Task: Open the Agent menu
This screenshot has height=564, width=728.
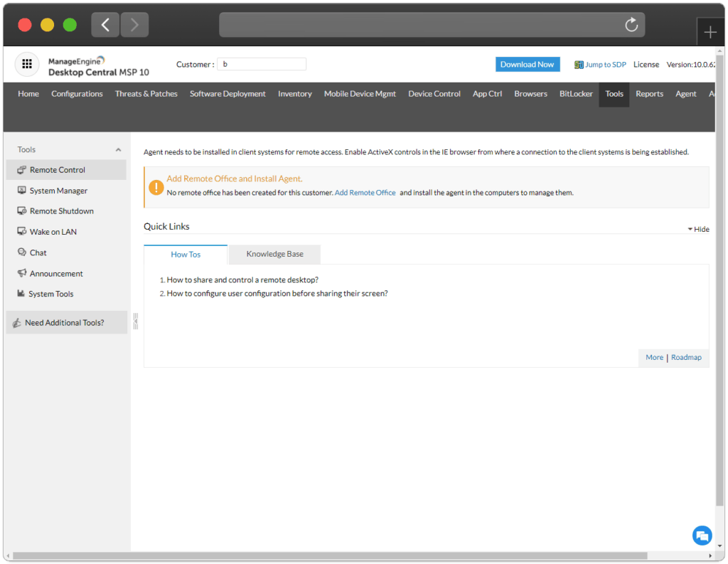Action: (x=686, y=94)
